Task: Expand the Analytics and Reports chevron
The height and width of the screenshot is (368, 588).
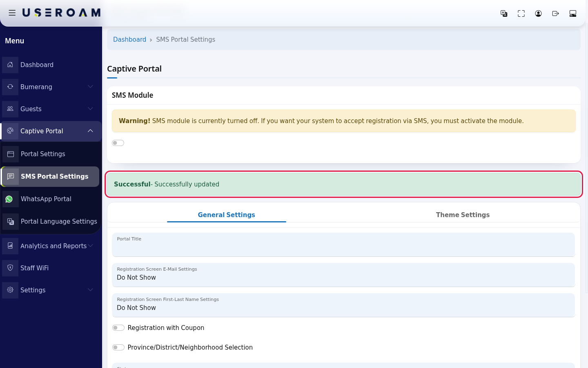Action: pos(90,246)
